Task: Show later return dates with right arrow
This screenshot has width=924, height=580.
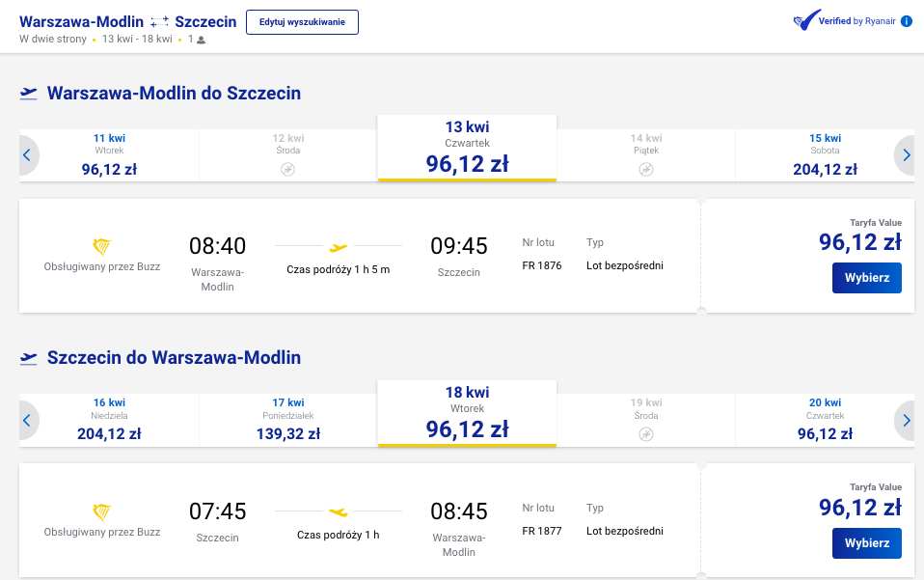Action: (906, 420)
